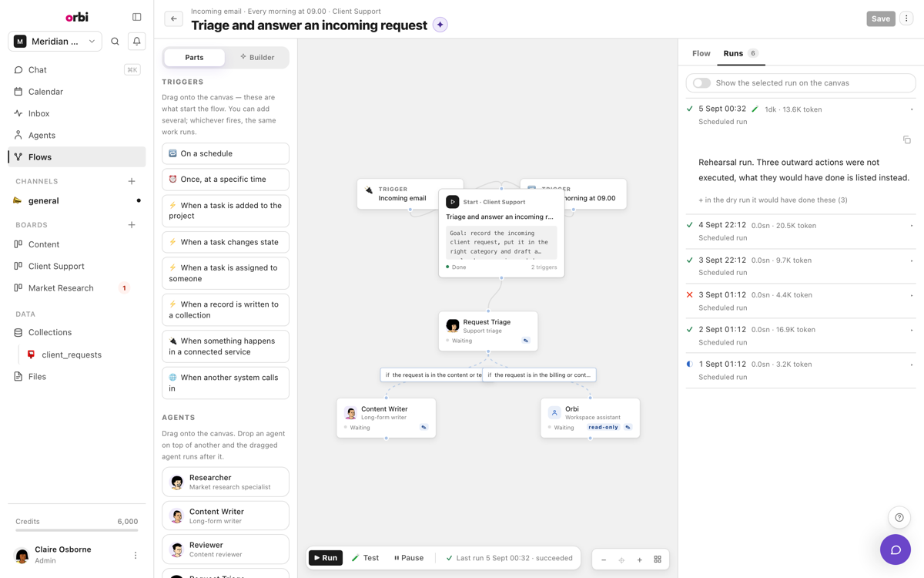
Task: Open the help question mark icon
Action: click(899, 518)
